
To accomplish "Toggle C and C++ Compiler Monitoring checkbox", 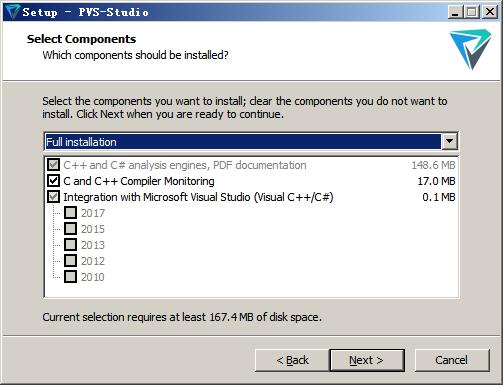I will pyautogui.click(x=53, y=181).
